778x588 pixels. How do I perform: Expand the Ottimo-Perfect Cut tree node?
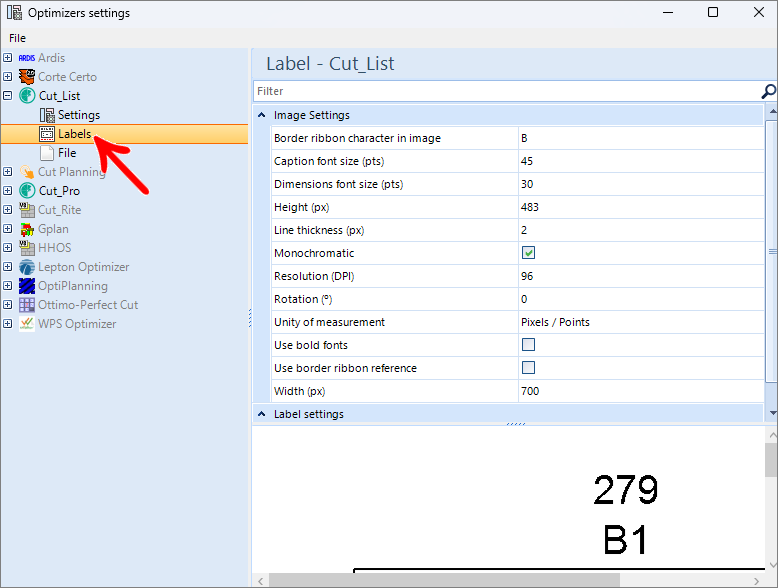(7, 305)
